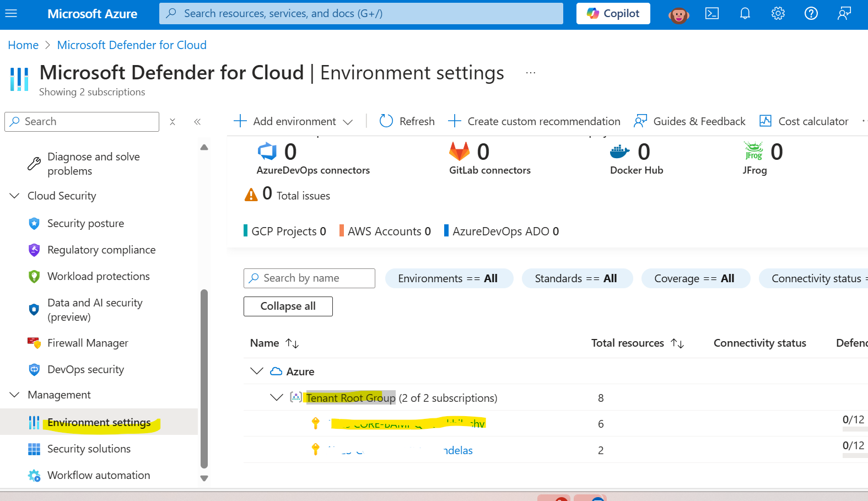Viewport: 868px width, 501px height.
Task: Click the Total issues warning icon
Action: [251, 195]
